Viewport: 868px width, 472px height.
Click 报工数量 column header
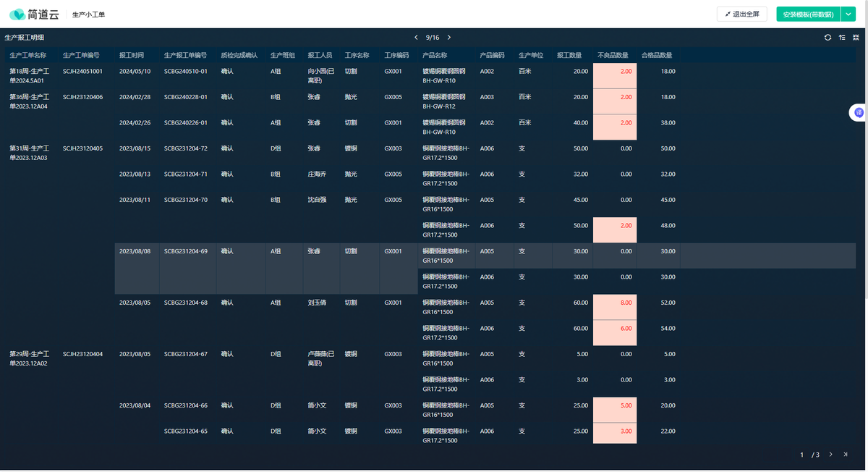(569, 55)
